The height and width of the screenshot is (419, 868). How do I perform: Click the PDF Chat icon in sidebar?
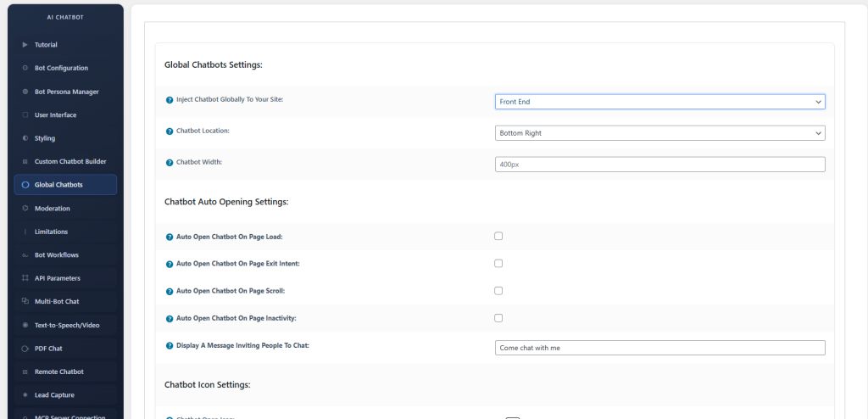point(25,348)
